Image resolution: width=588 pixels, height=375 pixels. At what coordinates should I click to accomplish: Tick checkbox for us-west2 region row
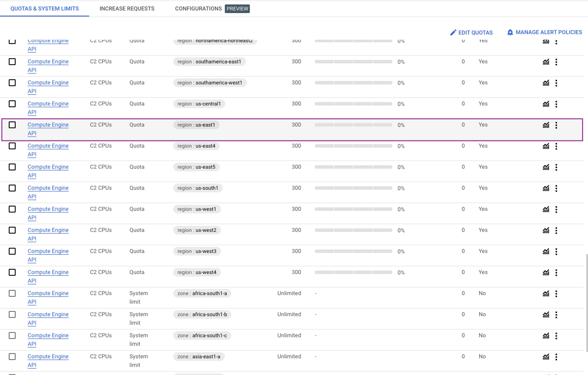[12, 230]
